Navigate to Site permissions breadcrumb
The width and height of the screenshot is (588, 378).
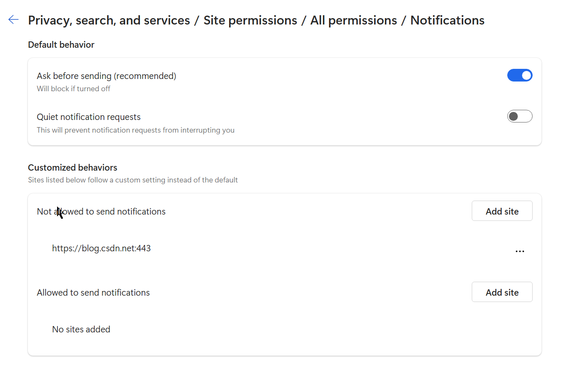pos(250,20)
